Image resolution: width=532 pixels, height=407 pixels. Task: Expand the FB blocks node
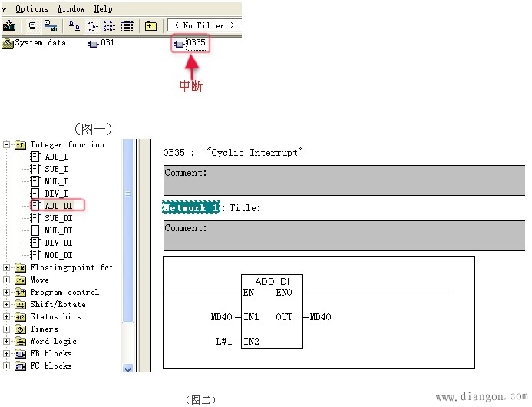point(7,354)
